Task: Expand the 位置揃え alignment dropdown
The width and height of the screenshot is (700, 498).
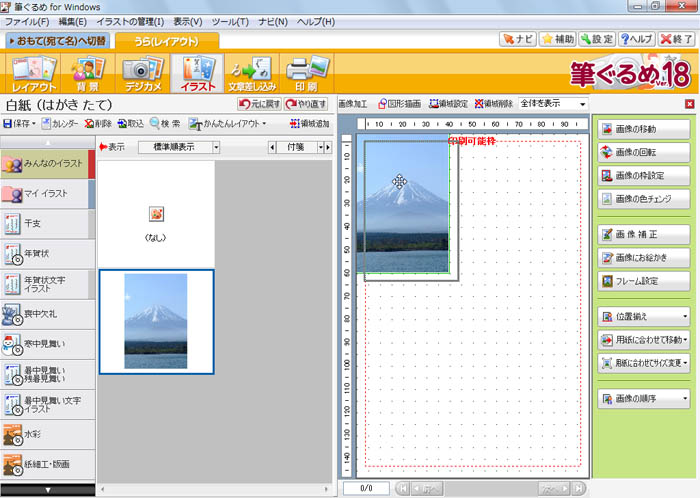Action: 644,317
